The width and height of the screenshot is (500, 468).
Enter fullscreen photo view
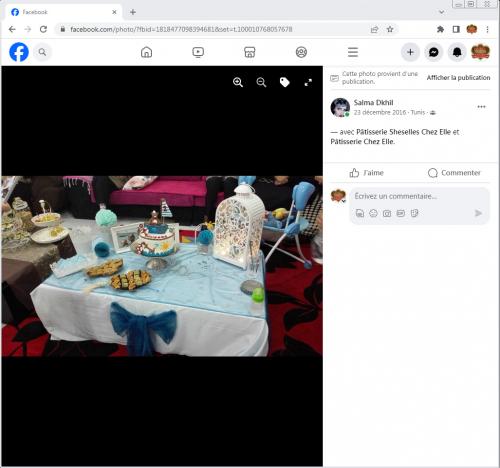[x=308, y=82]
